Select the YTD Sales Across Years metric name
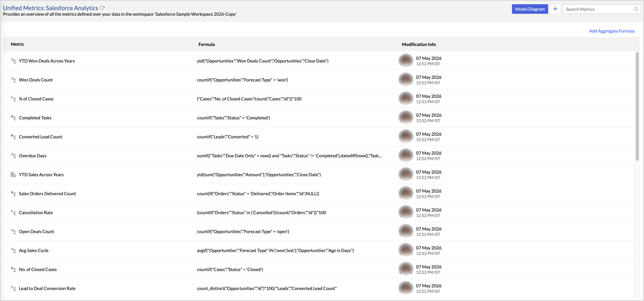644x301 pixels. pyautogui.click(x=41, y=175)
